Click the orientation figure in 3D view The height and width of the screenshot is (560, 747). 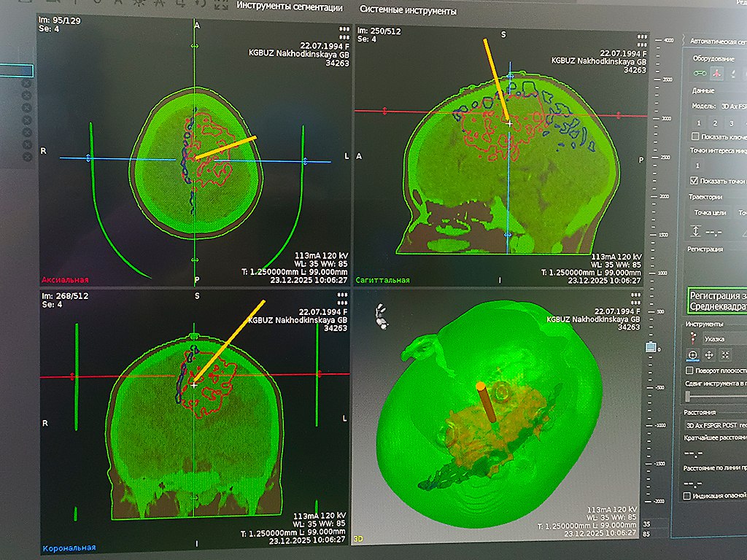point(379,316)
